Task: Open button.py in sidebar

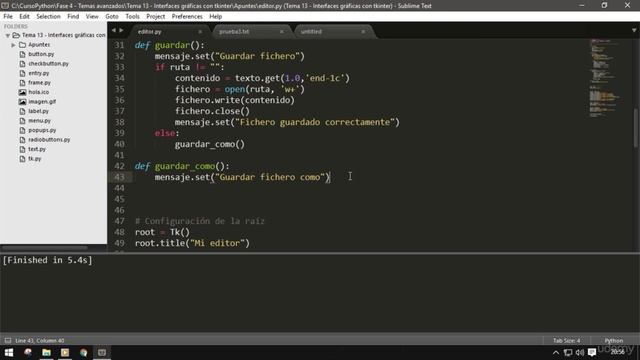Action: coord(41,54)
